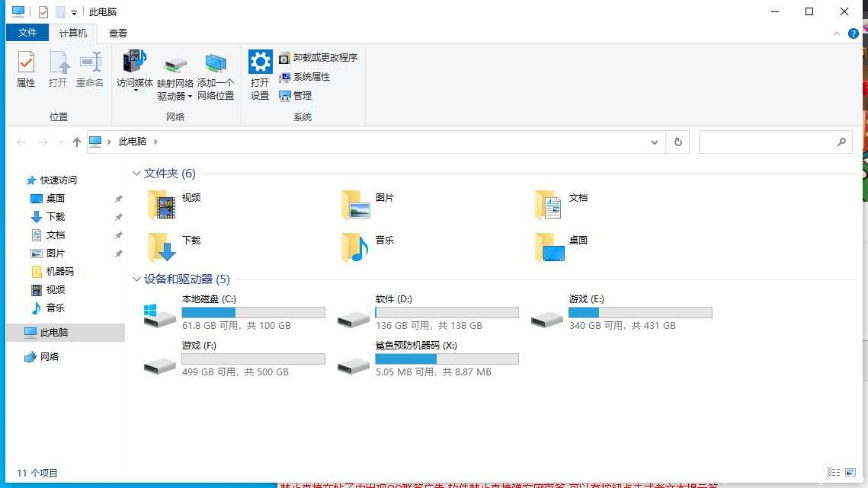Select the 图片 folder icon
This screenshot has height=488, width=868.
(x=355, y=206)
